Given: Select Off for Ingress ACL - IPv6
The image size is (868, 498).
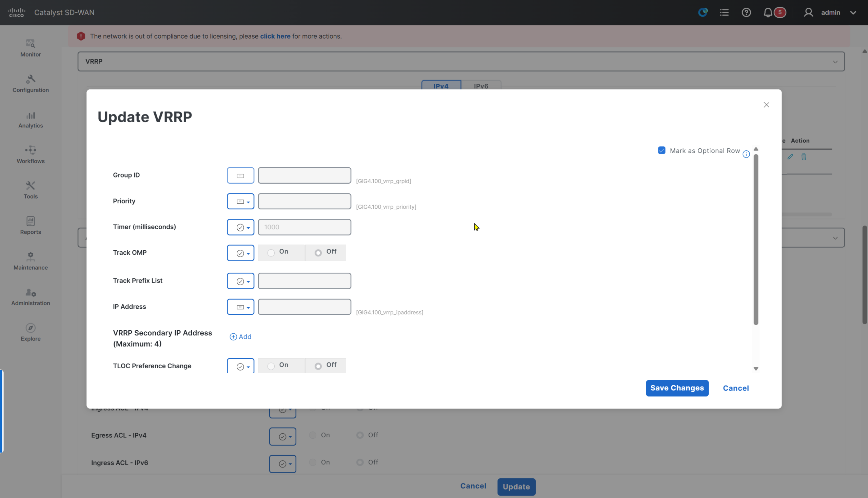Looking at the screenshot, I should point(360,462).
